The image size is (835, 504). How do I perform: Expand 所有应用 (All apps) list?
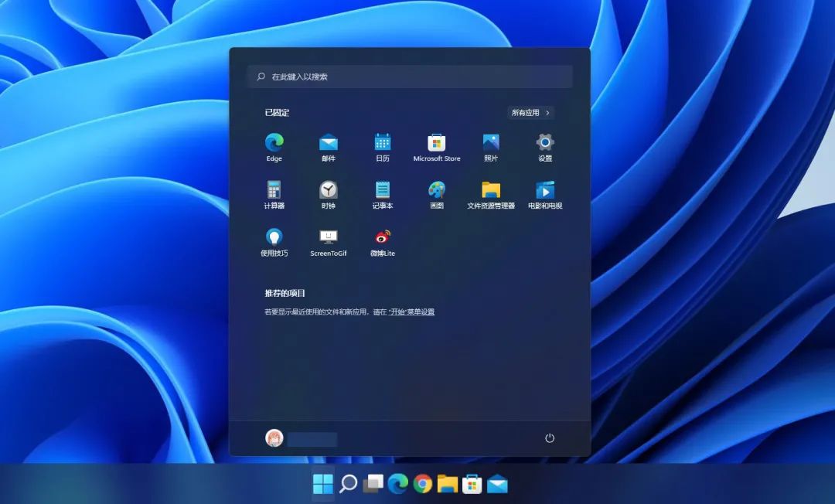click(x=531, y=112)
